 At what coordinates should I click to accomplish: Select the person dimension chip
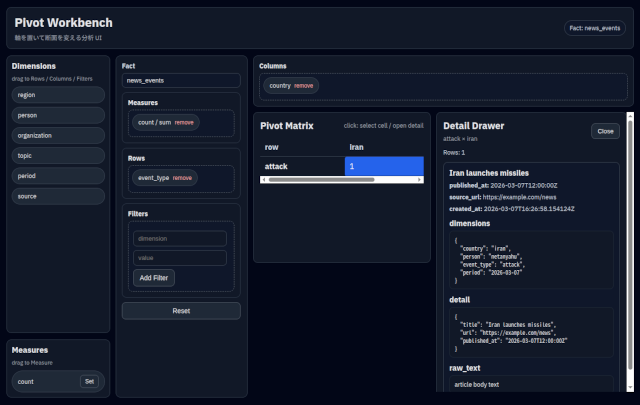click(x=58, y=115)
